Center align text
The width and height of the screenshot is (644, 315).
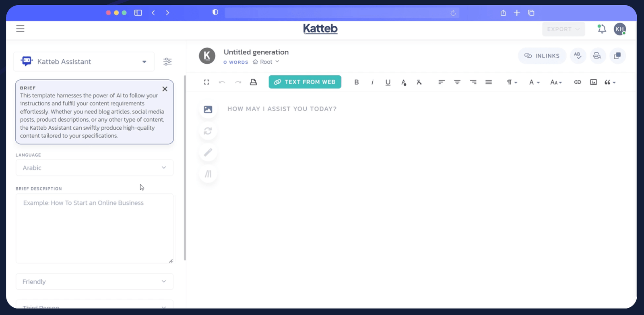point(457,82)
